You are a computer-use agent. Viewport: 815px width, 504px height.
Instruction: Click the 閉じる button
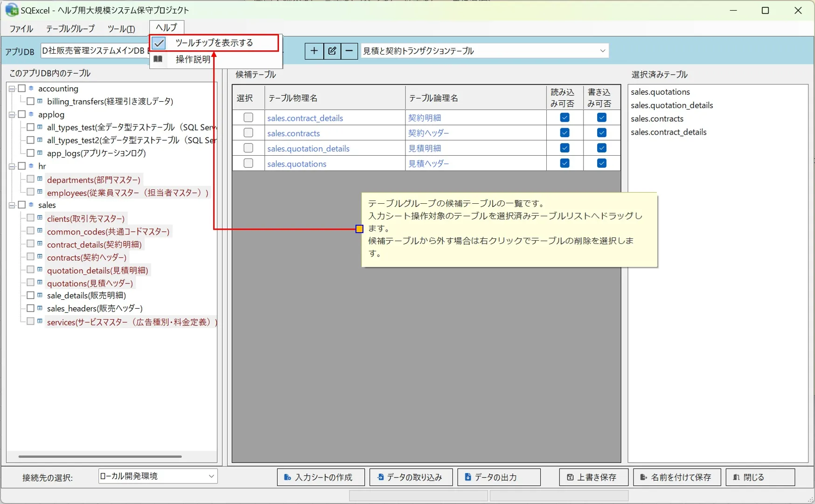tap(760, 477)
